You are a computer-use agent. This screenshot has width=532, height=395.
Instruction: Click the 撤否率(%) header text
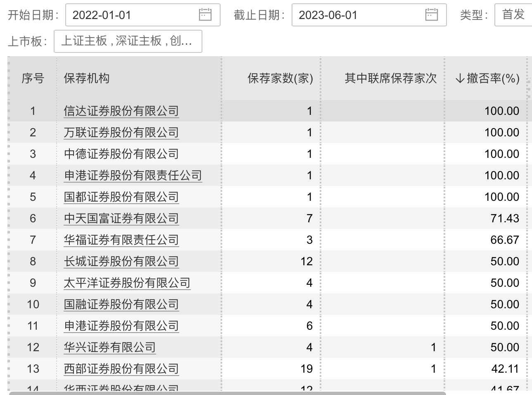point(493,79)
